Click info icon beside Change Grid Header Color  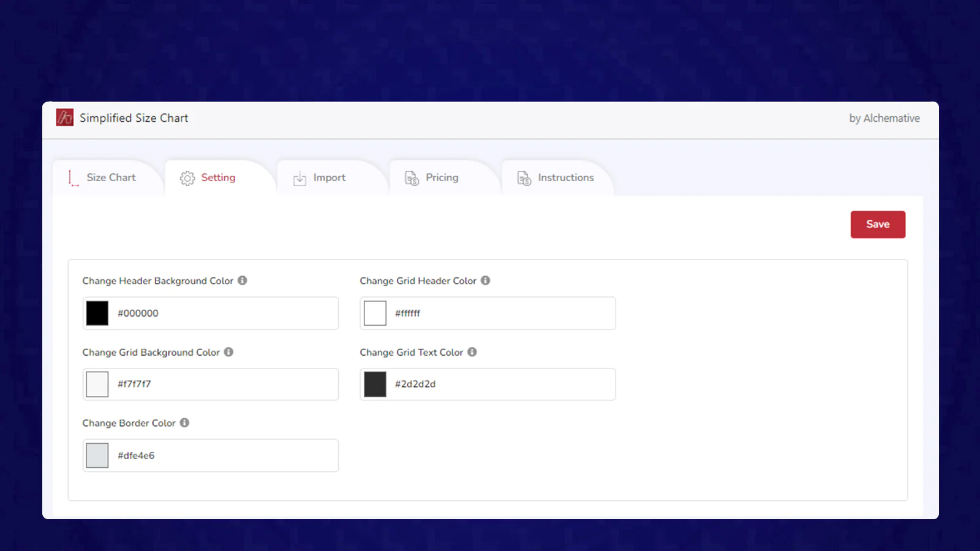click(x=485, y=280)
